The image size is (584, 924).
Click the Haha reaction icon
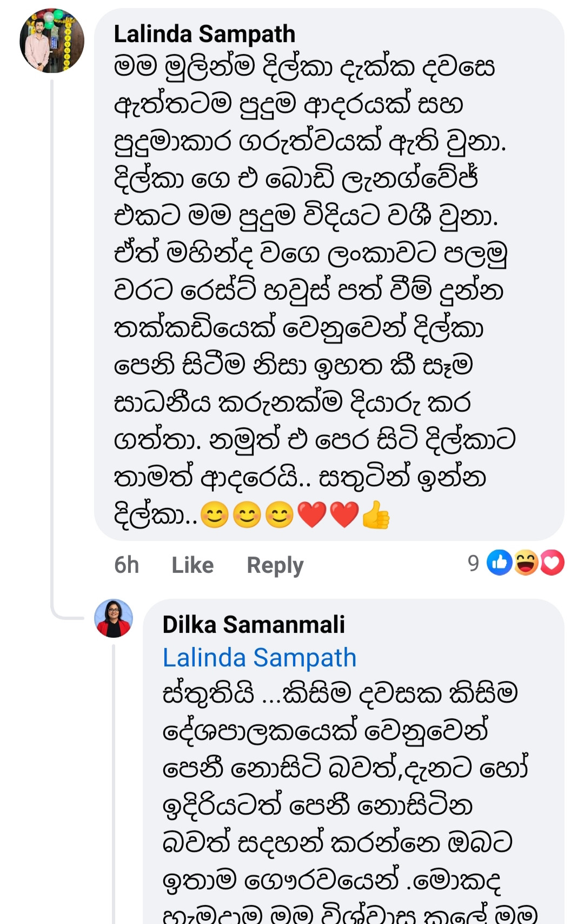[526, 563]
